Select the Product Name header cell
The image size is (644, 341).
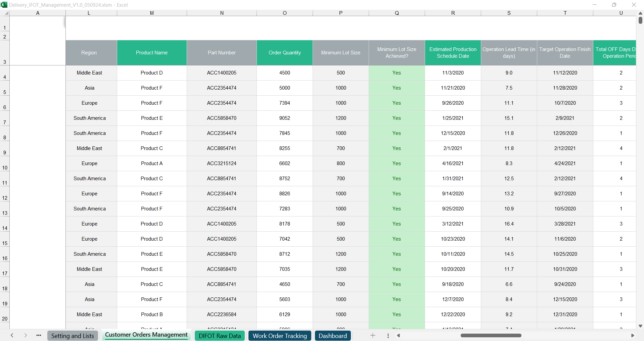point(152,53)
